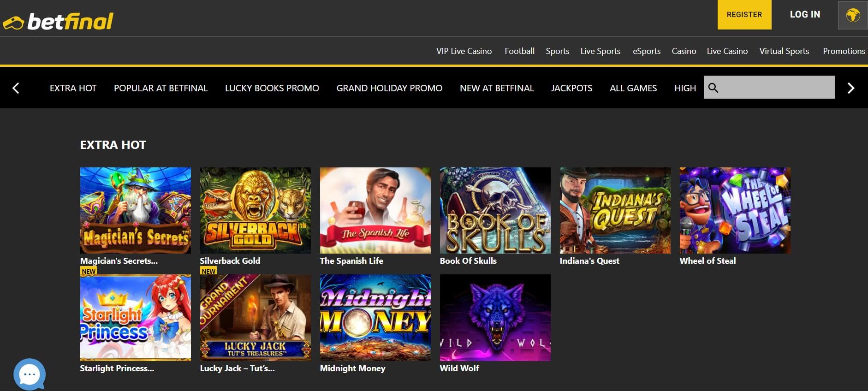Open the Midnight Money game thumbnail
The height and width of the screenshot is (391, 868).
coord(375,318)
